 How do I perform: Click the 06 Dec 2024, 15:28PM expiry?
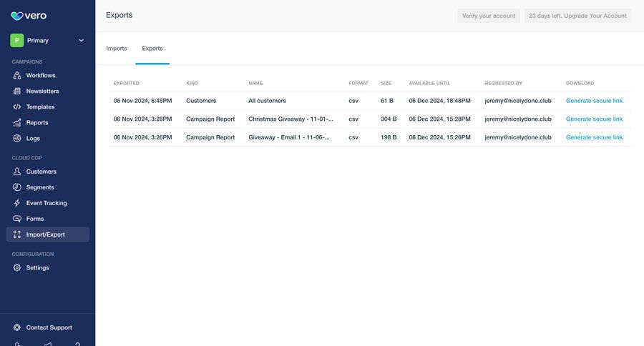440,119
